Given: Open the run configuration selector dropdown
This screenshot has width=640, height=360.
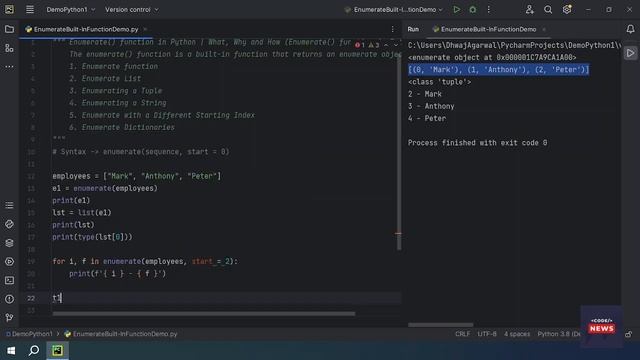Looking at the screenshot, I should [394, 9].
